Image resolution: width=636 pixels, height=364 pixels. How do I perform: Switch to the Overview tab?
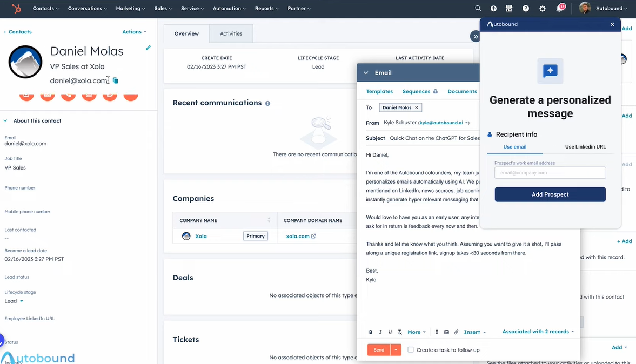coord(186,33)
